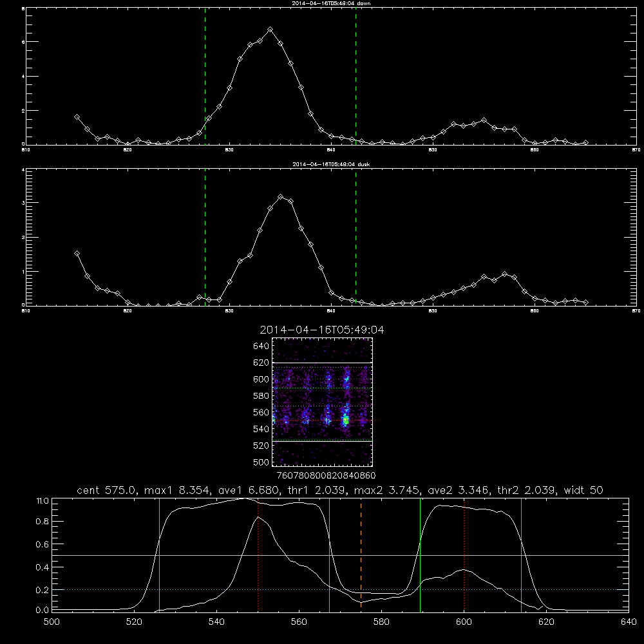Click the right green dashed line in dawn plot
This screenshot has height=644, width=644.
pyautogui.click(x=355, y=77)
